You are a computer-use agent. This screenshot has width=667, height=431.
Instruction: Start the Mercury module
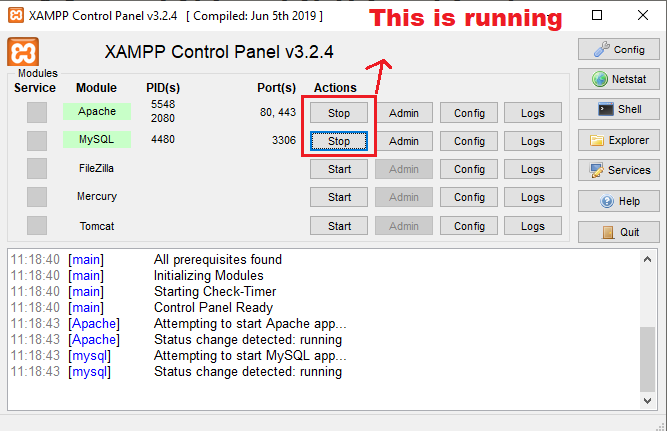(x=339, y=197)
